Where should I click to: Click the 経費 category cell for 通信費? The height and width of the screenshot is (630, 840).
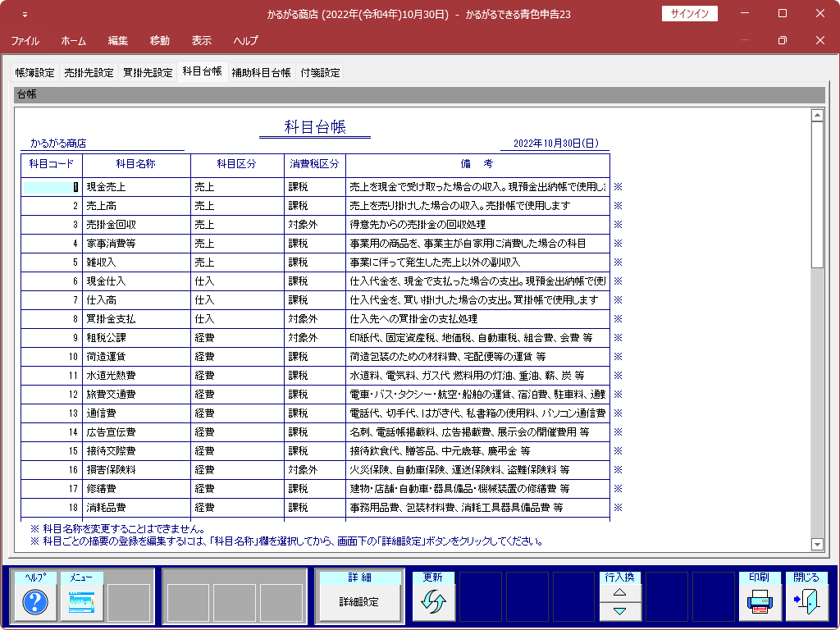(237, 413)
